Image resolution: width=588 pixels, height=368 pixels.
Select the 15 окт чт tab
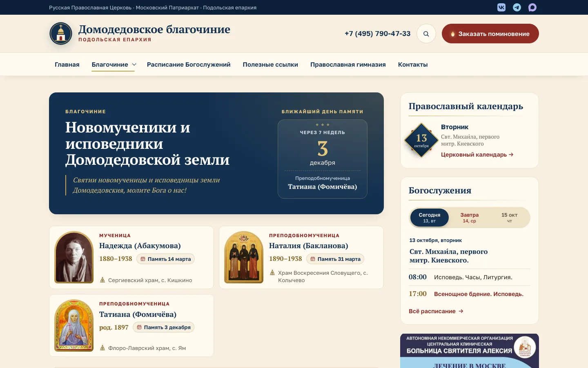click(510, 218)
